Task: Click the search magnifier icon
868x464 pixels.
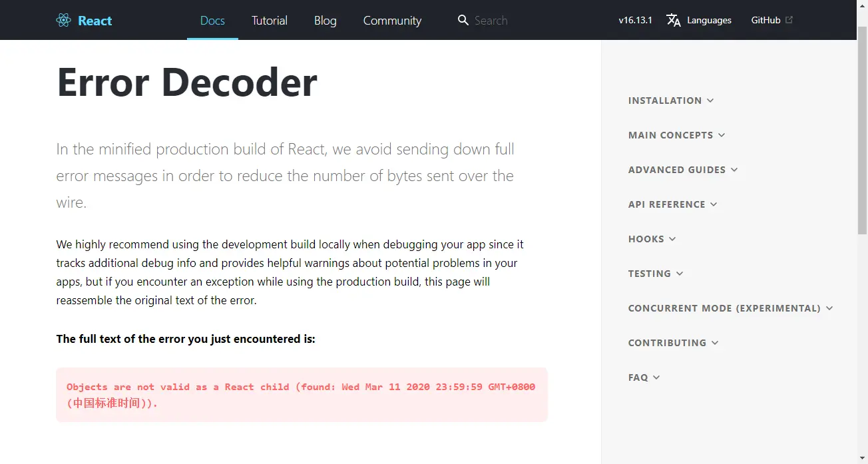Action: [x=463, y=20]
